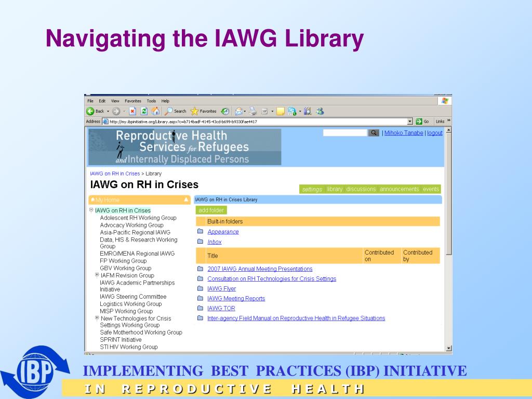This screenshot has height=399, width=532.
Task: Select STI HIV Working Group
Action: pyautogui.click(x=129, y=347)
